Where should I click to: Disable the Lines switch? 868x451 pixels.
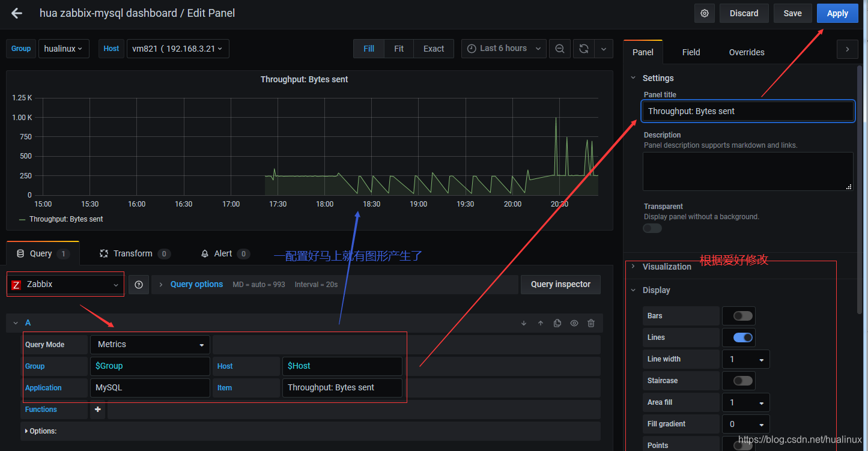point(743,337)
